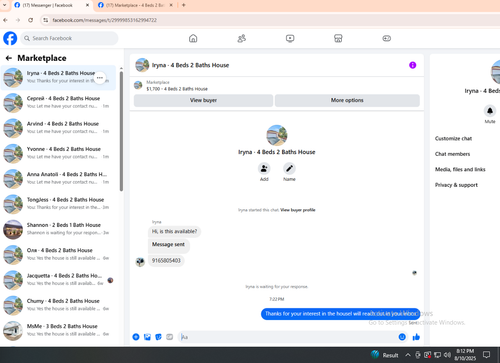Screen dimensions: 500x363
Task: Close the Marketplace browser tab
Action: 171,5
